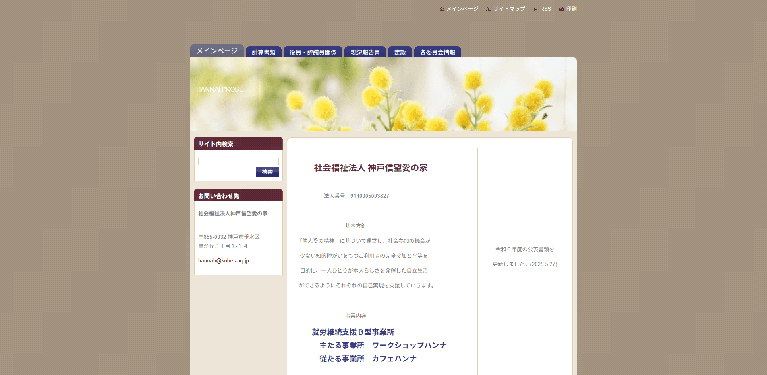Viewport: 767px width, 375px height.
Task: Click the site title text on the banner
Action: coord(221,89)
